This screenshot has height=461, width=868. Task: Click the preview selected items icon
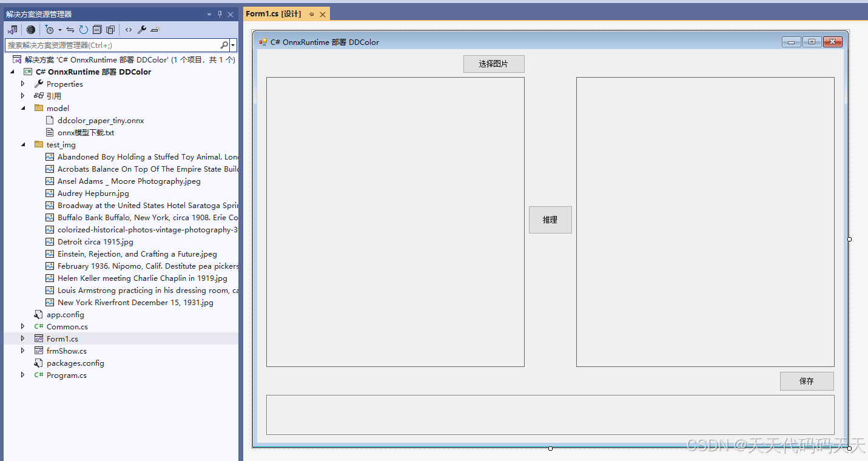(x=155, y=30)
